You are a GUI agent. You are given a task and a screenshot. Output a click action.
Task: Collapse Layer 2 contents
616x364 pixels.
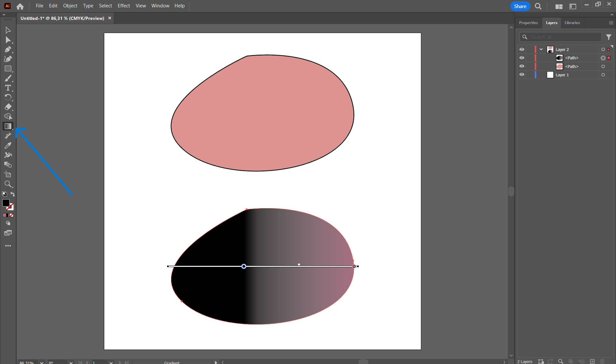point(541,49)
